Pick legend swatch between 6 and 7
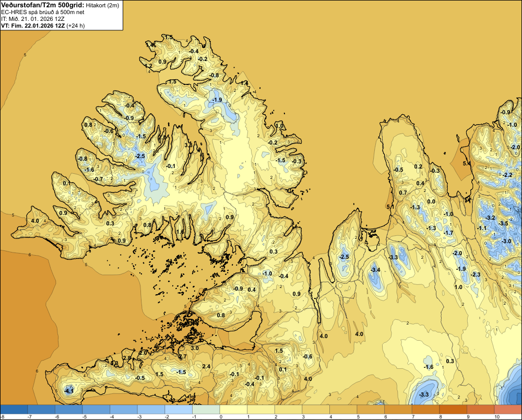 pos(398,409)
